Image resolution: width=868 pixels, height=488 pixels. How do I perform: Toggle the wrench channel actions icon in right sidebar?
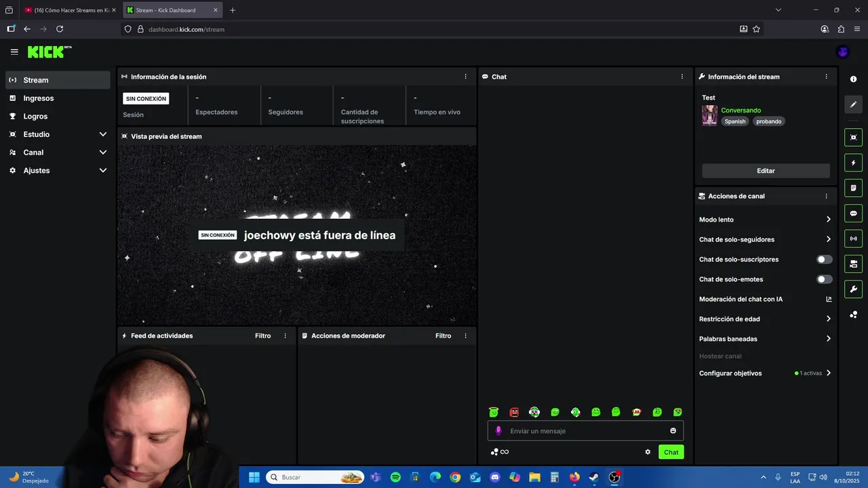[x=853, y=289]
